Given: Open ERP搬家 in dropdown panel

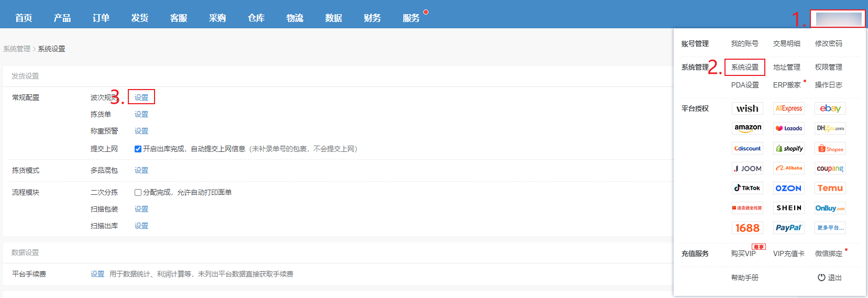Looking at the screenshot, I should click(x=787, y=85).
